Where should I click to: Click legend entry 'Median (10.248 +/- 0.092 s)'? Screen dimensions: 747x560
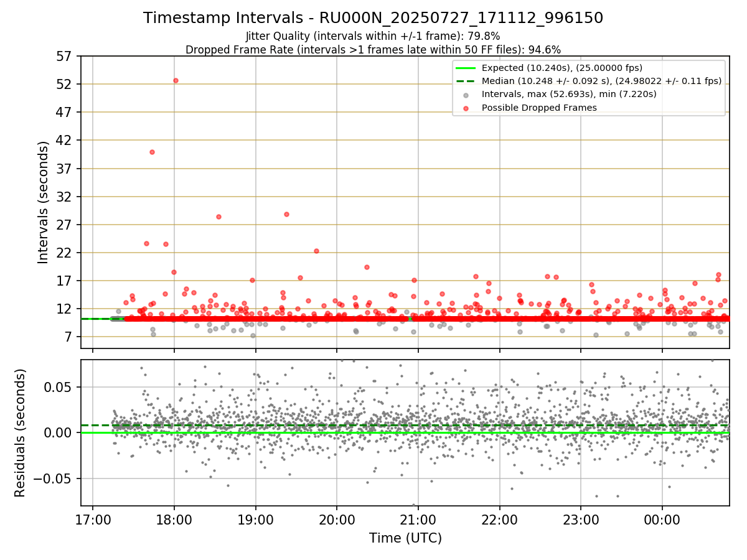tap(601, 81)
